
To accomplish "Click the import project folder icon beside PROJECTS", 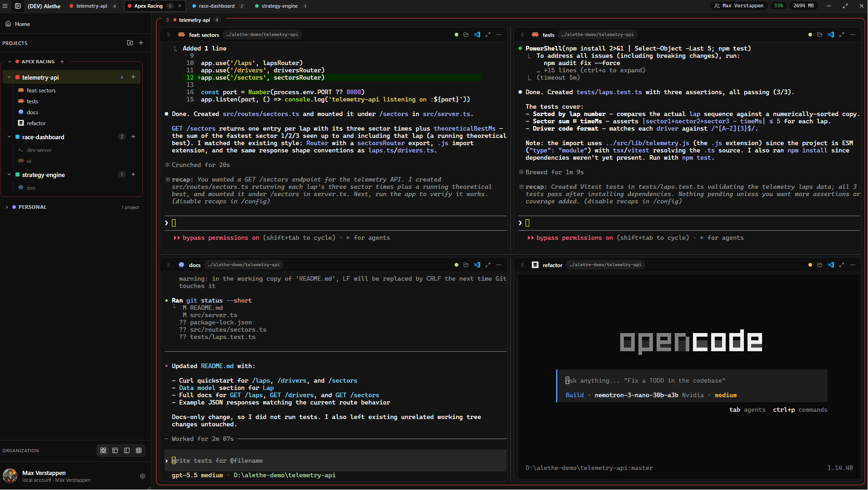I will coord(130,43).
